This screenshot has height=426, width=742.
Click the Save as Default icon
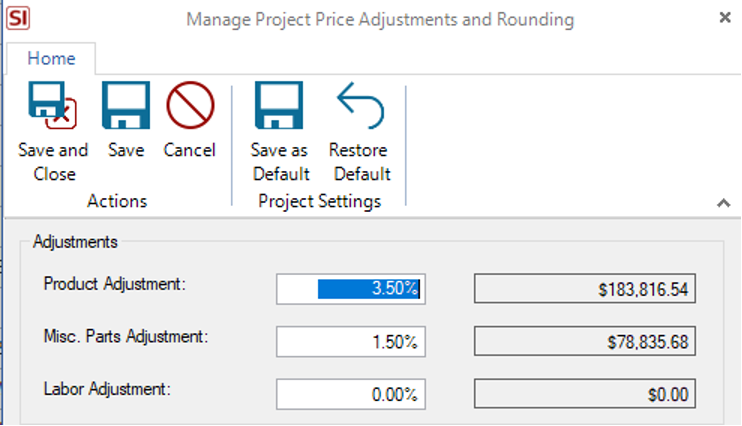(x=279, y=105)
